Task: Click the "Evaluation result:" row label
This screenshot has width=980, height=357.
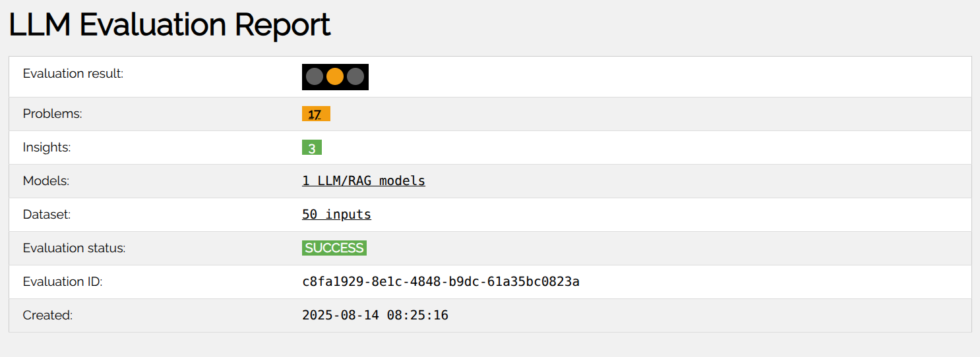Action: (x=73, y=74)
